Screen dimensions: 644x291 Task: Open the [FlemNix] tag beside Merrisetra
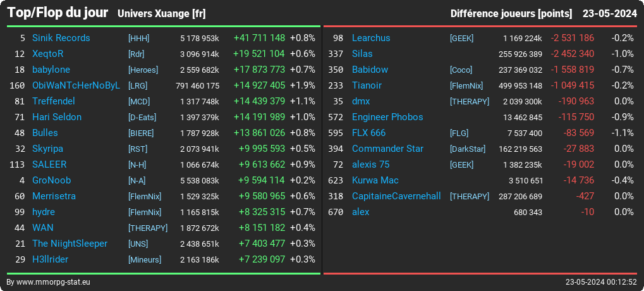click(145, 197)
